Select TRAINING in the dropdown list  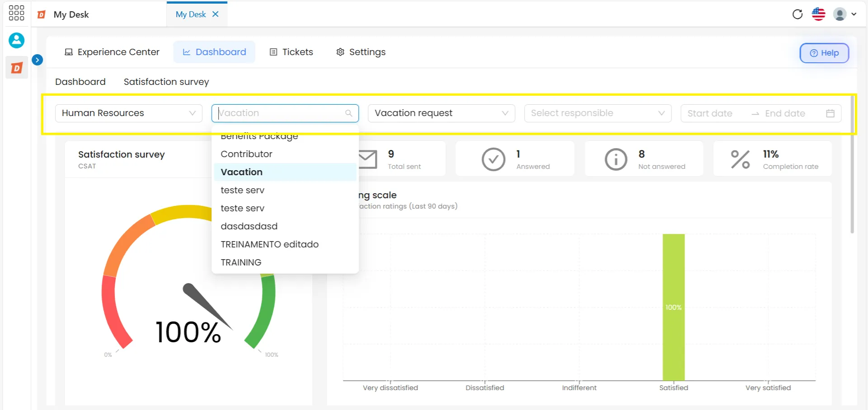click(285, 262)
